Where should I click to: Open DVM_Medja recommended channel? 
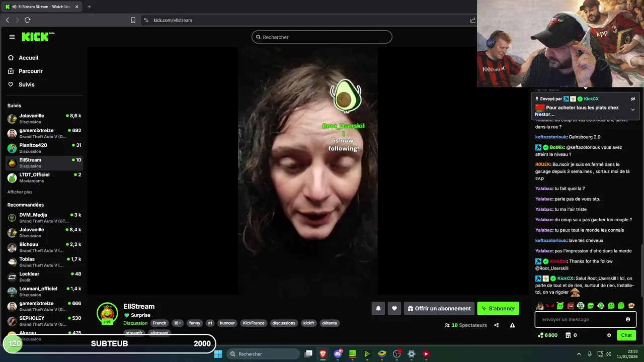click(44, 218)
